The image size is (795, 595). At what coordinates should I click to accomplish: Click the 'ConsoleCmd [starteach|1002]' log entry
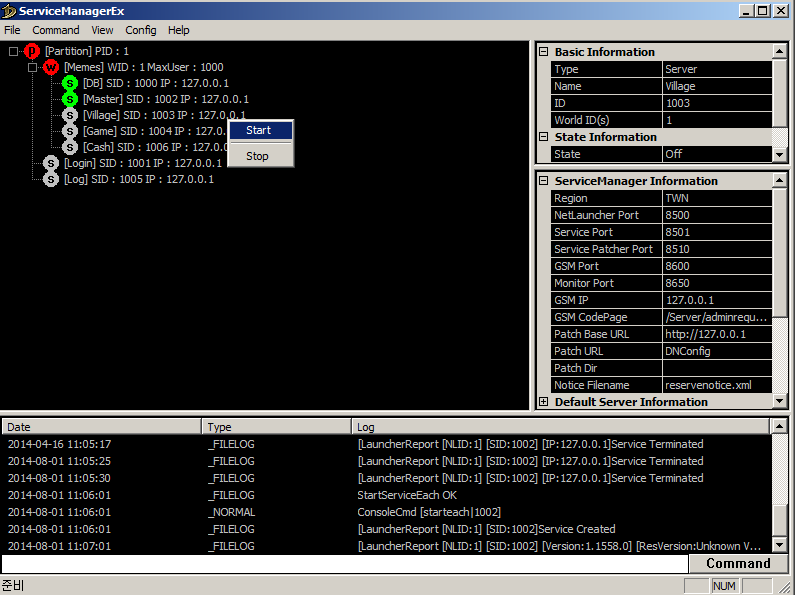[429, 512]
